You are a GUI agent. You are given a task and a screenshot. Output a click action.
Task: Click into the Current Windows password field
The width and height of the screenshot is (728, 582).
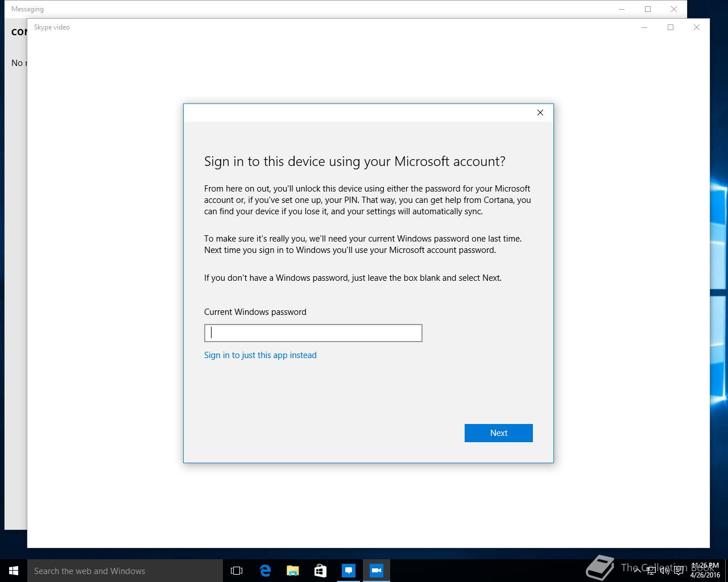click(313, 333)
